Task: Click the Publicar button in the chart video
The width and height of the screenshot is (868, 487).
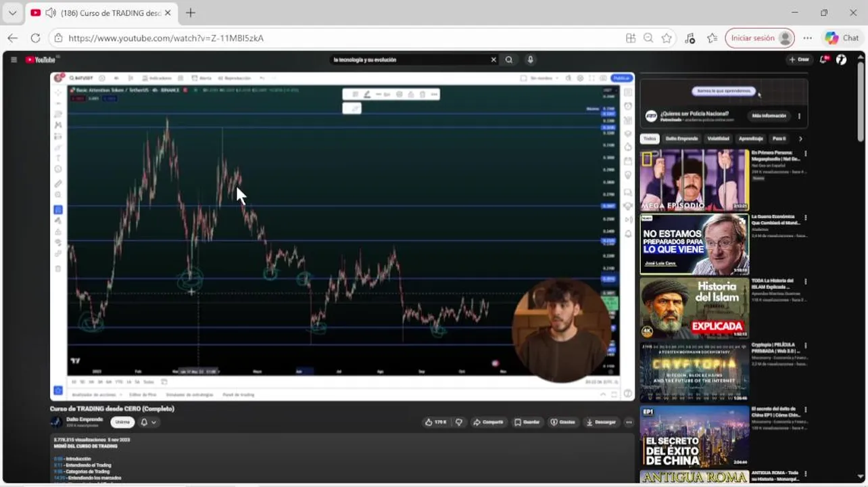Action: 621,78
